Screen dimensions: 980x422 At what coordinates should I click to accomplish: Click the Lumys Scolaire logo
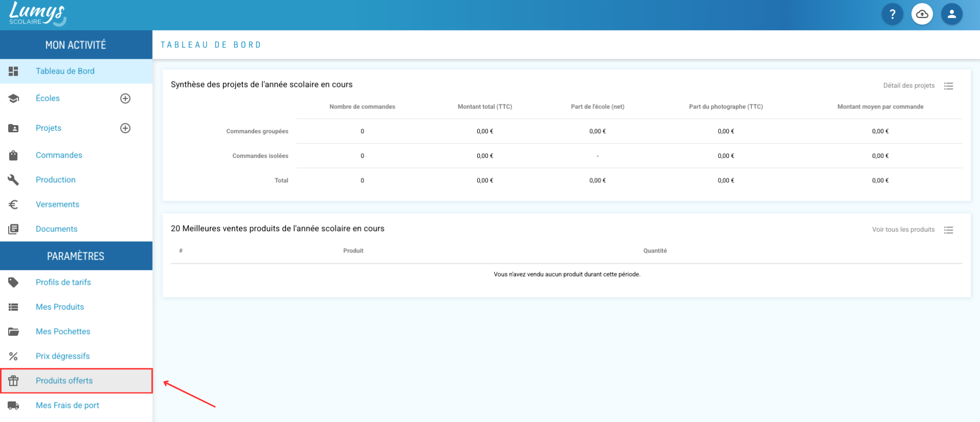point(38,14)
